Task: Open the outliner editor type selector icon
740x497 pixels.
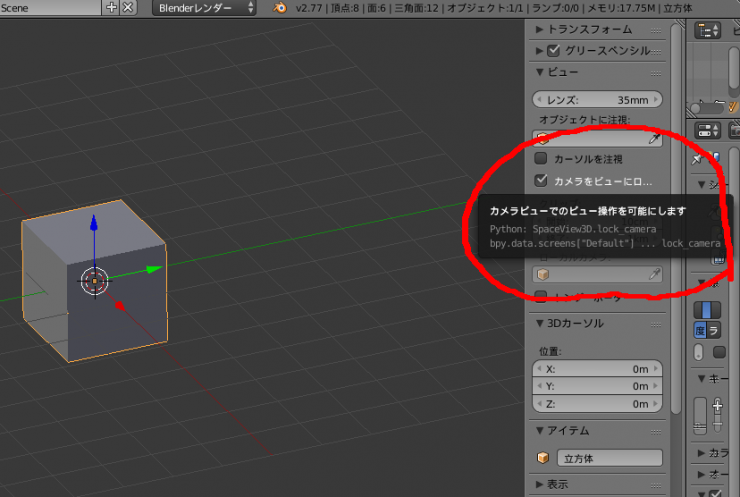Action: pyautogui.click(x=706, y=31)
